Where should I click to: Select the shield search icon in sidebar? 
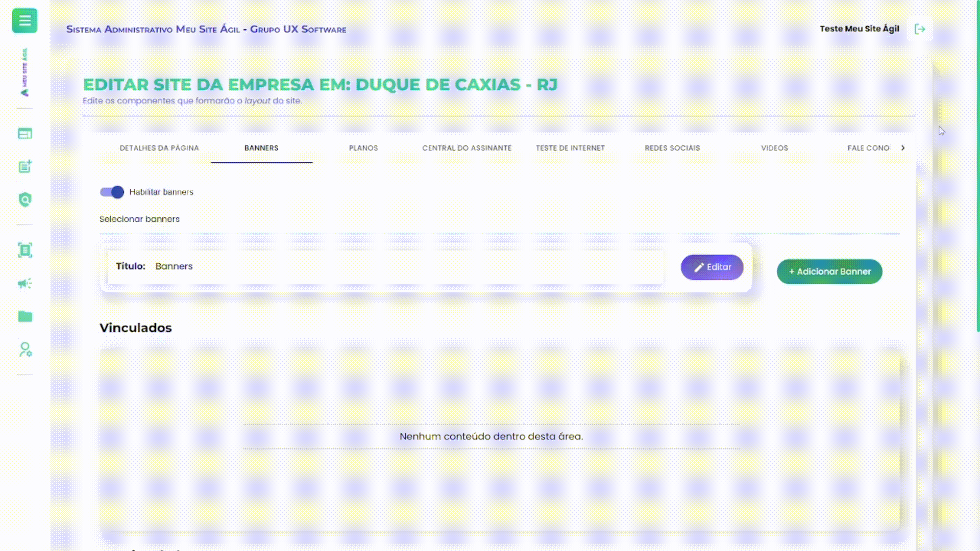click(x=24, y=199)
